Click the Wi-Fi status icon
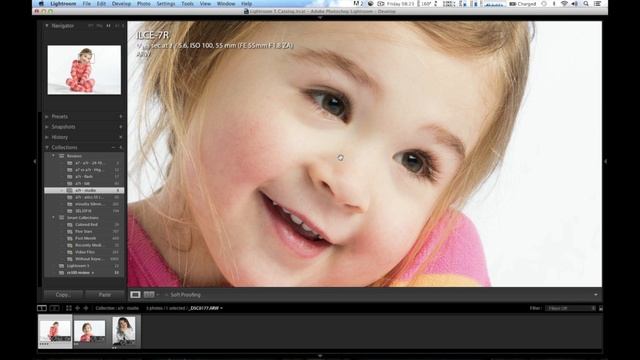 (x=564, y=4)
